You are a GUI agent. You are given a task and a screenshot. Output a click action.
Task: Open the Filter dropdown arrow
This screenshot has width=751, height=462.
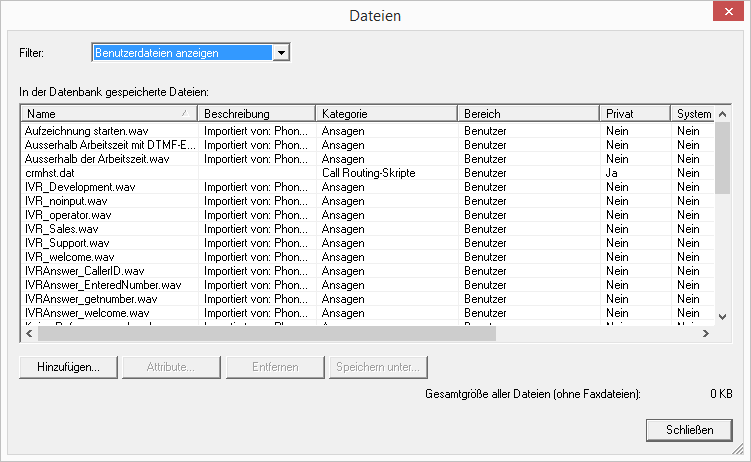[281, 52]
